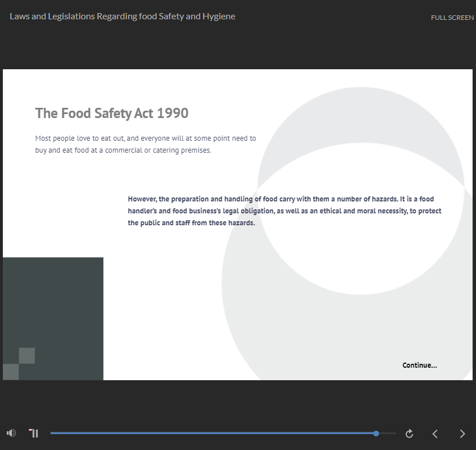Click "The Food Safety Act 1990" heading
The image size is (476, 450).
point(112,113)
